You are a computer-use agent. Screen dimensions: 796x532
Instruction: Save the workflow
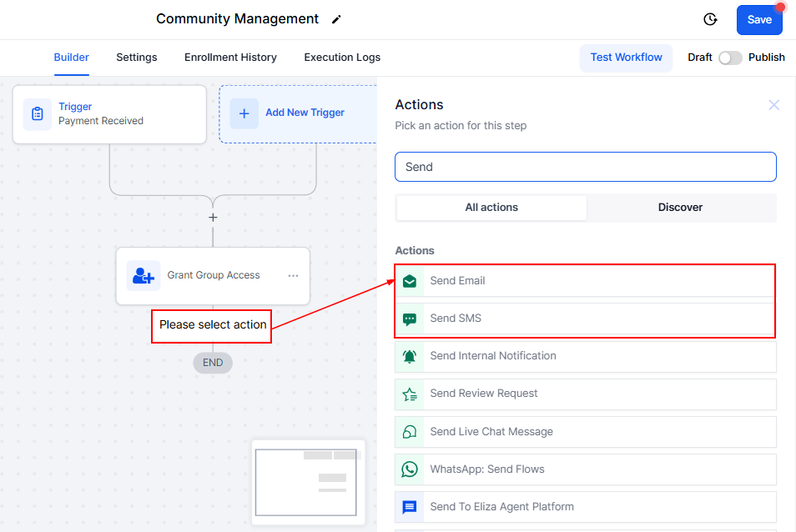point(759,20)
